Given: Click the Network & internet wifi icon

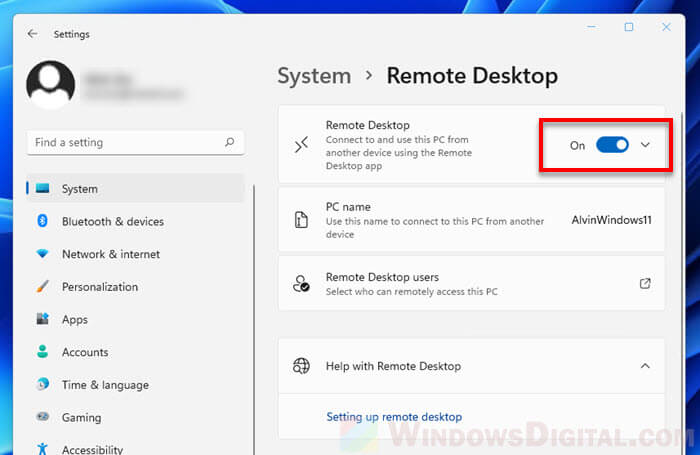Looking at the screenshot, I should click(42, 254).
